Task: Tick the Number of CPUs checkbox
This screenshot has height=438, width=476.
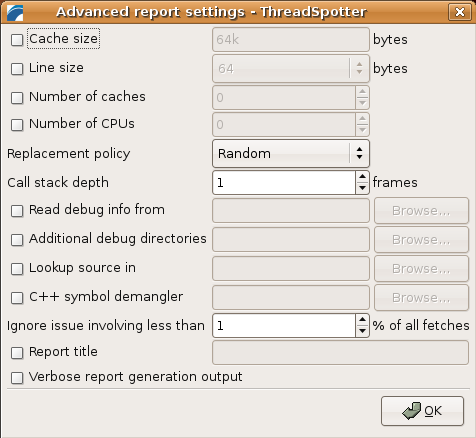Action: point(17,125)
